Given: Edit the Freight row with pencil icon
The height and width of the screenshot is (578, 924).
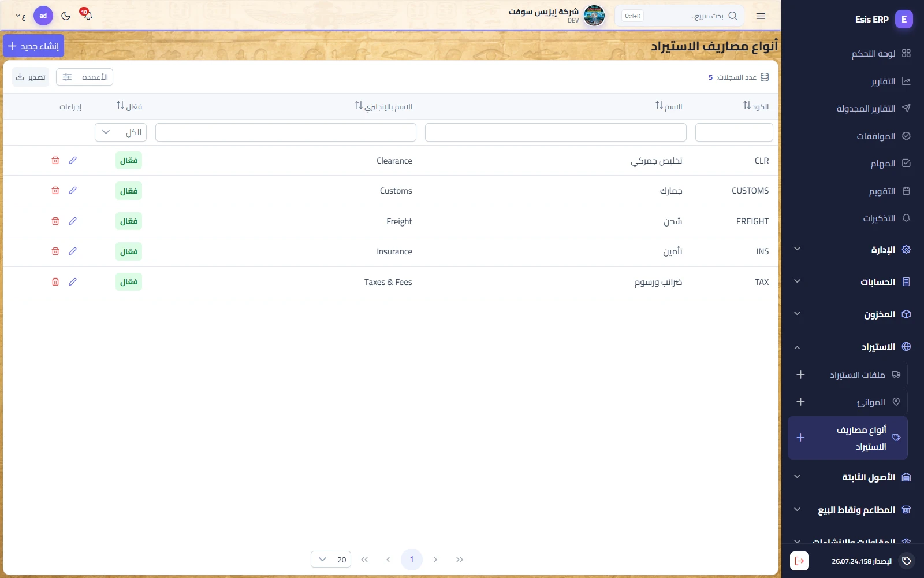Looking at the screenshot, I should click(x=73, y=221).
